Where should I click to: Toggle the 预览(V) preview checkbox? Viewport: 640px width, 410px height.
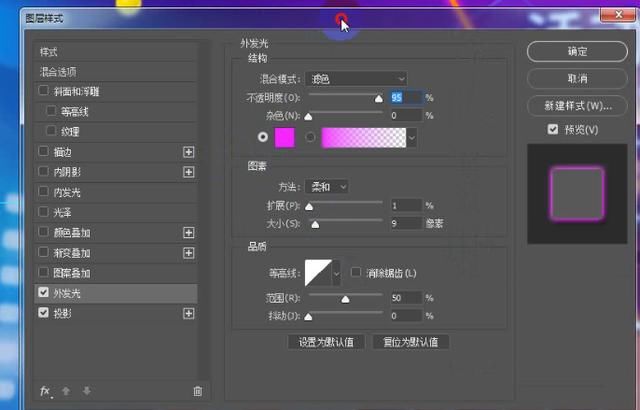(x=553, y=129)
